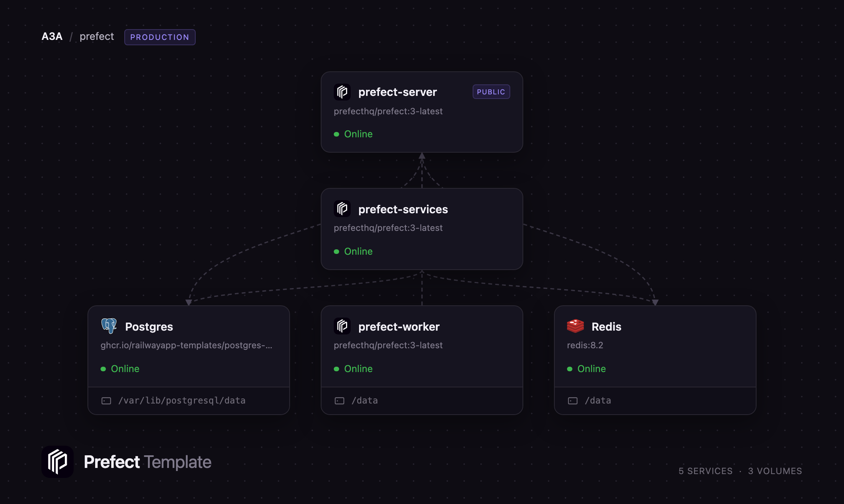Click the redis:8.2 image text
The height and width of the screenshot is (504, 844).
585,346
